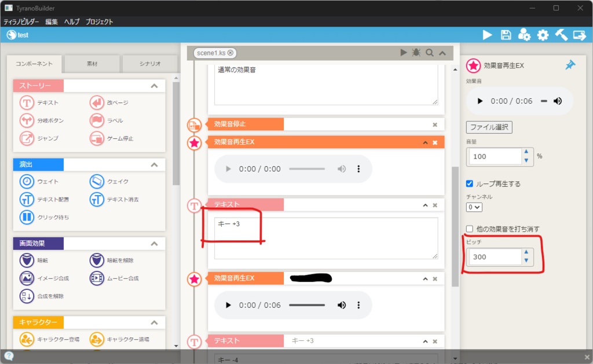Select the ラベル component
The width and height of the screenshot is (593, 364).
[x=107, y=120]
